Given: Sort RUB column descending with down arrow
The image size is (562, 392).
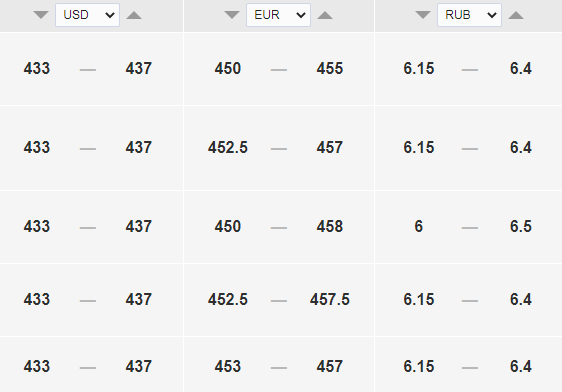Looking at the screenshot, I should click(x=423, y=15).
